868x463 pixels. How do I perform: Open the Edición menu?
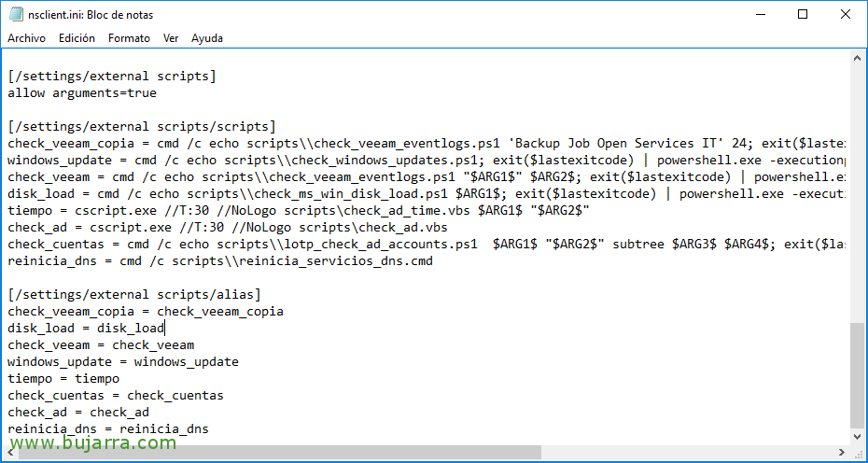click(x=77, y=38)
